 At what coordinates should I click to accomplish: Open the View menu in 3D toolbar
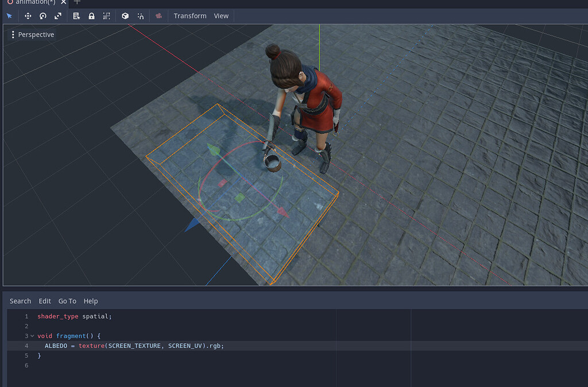[x=221, y=16]
